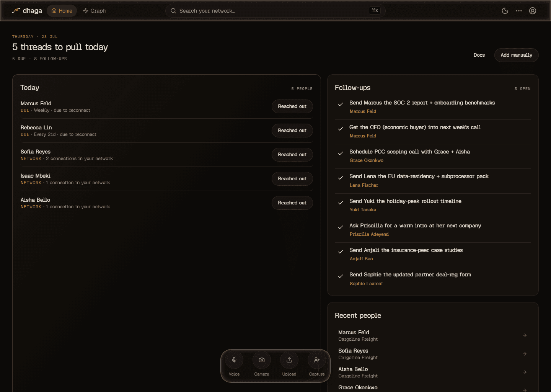
Task: Click the Upload icon
Action: click(289, 360)
